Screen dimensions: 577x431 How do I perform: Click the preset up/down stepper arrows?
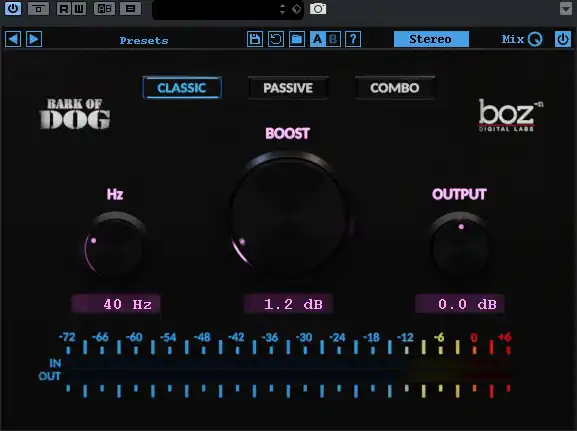[283, 9]
